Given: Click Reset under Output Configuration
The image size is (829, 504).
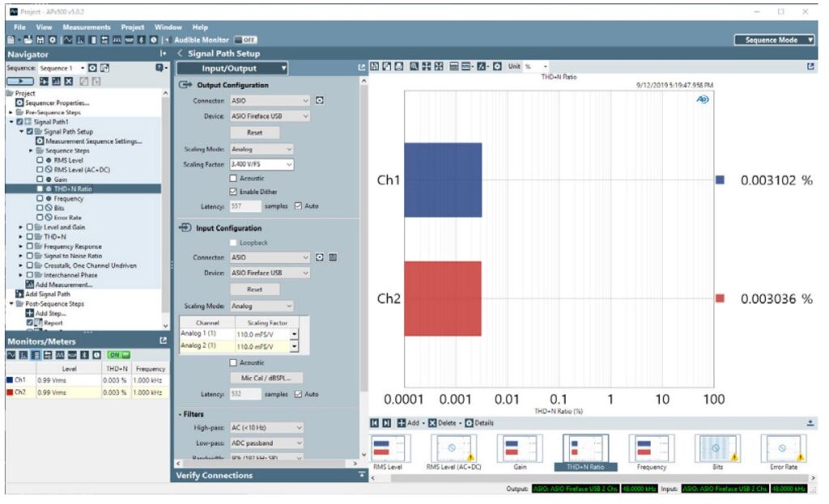Looking at the screenshot, I should coord(255,133).
